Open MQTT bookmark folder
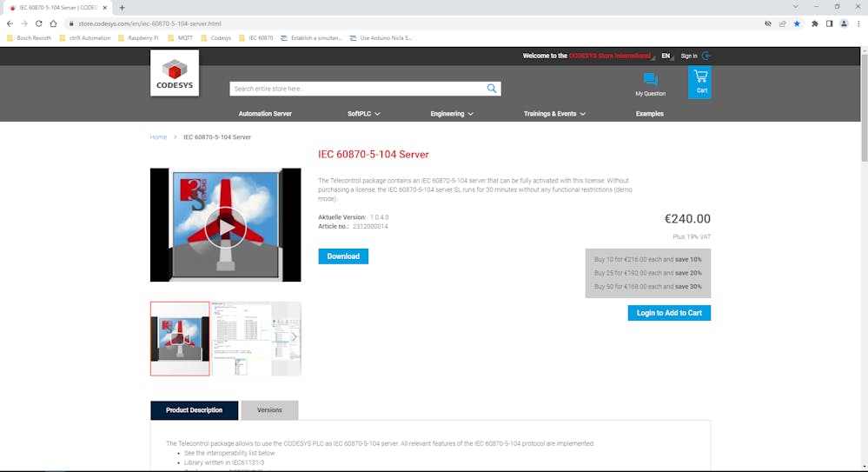The height and width of the screenshot is (472, 868). tap(181, 38)
